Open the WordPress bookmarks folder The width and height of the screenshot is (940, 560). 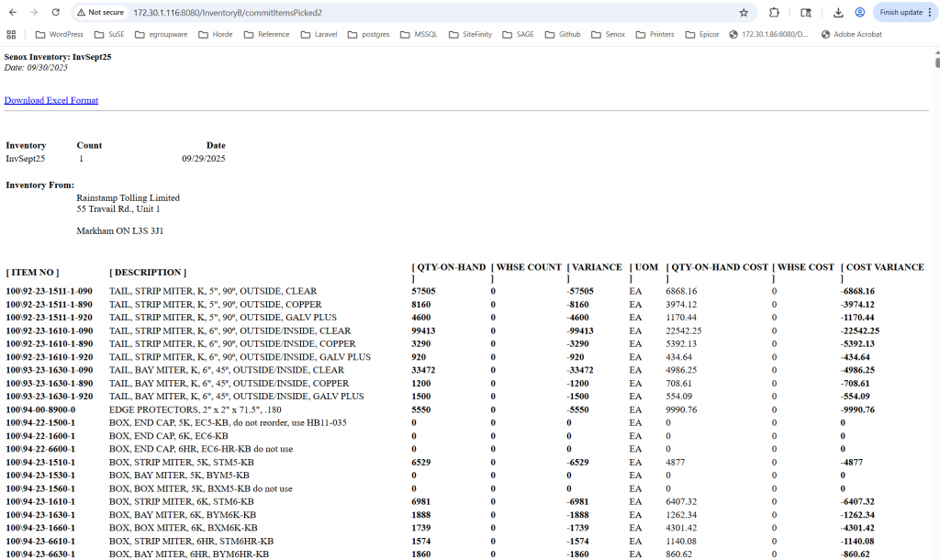tap(59, 34)
